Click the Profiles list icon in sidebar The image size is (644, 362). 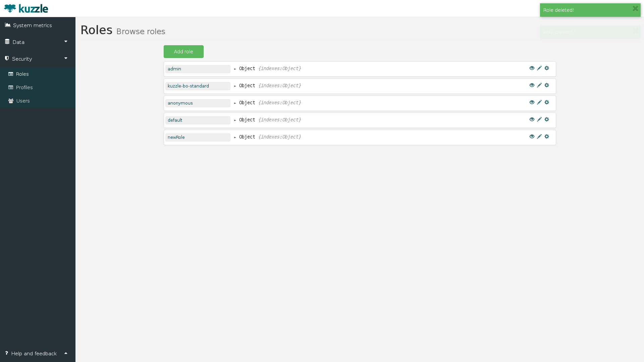(x=11, y=87)
